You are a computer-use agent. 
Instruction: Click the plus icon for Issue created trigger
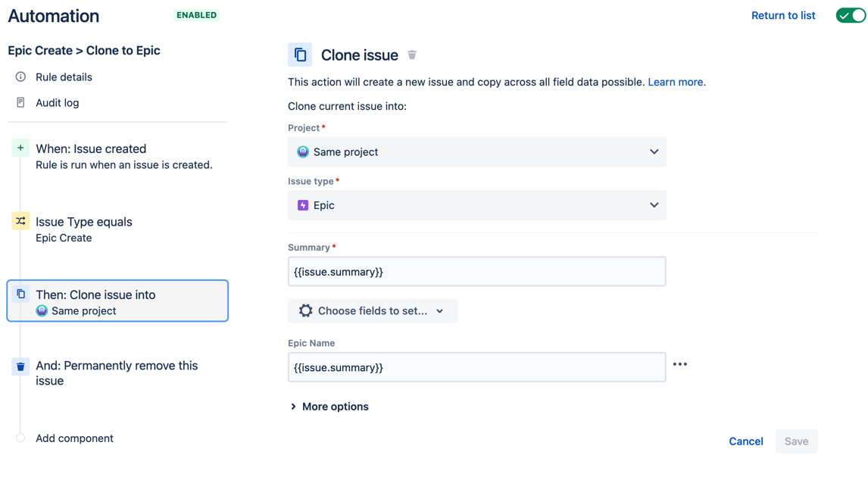tap(20, 148)
